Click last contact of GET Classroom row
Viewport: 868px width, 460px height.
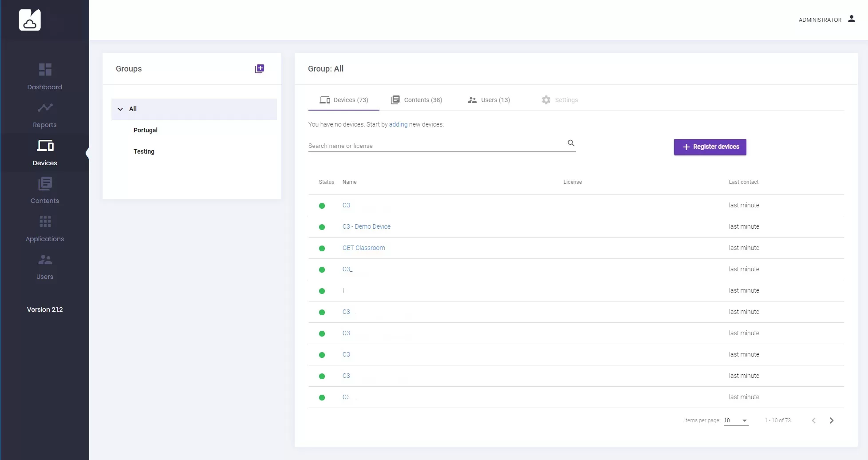coord(744,248)
